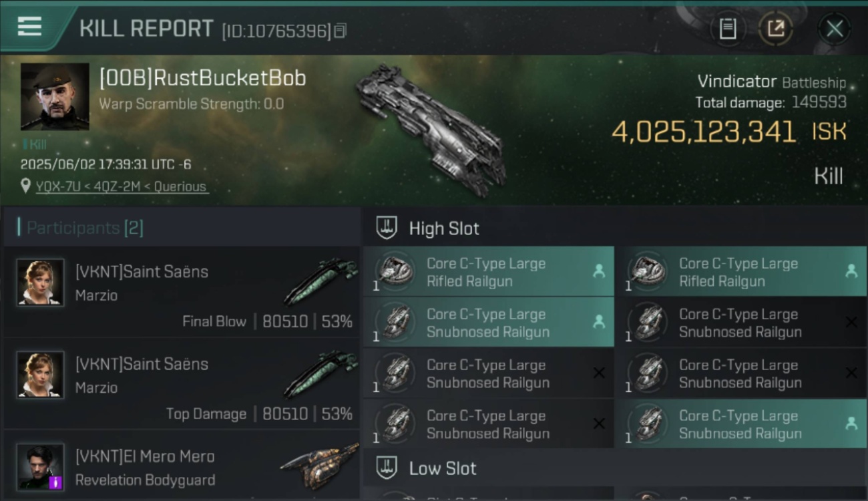This screenshot has height=501, width=868.
Task: Click the RustBucketBob pilot name
Action: (x=202, y=78)
